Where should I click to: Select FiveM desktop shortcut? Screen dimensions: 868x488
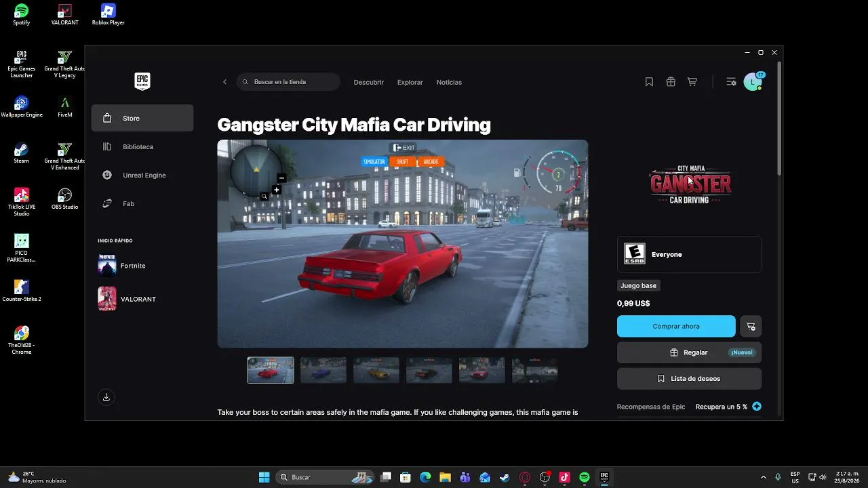tap(65, 106)
